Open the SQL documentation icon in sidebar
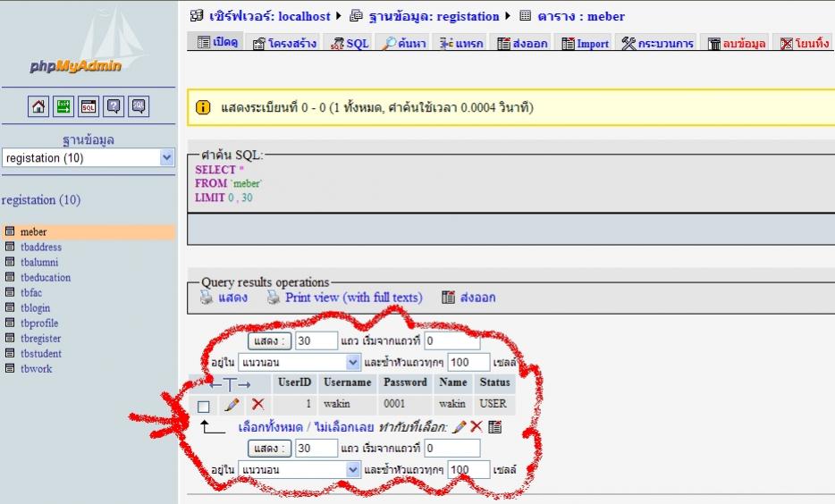 139,106
